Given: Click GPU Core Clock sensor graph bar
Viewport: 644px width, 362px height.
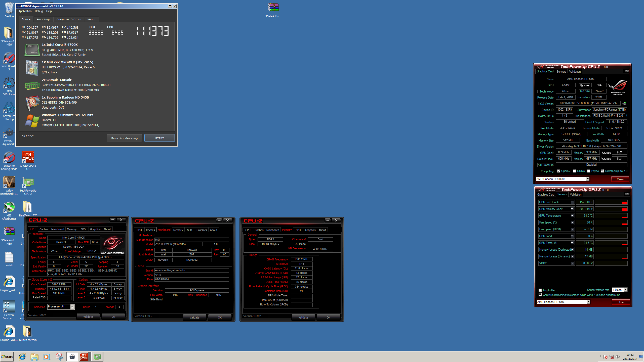Looking at the screenshot, I should [611, 202].
